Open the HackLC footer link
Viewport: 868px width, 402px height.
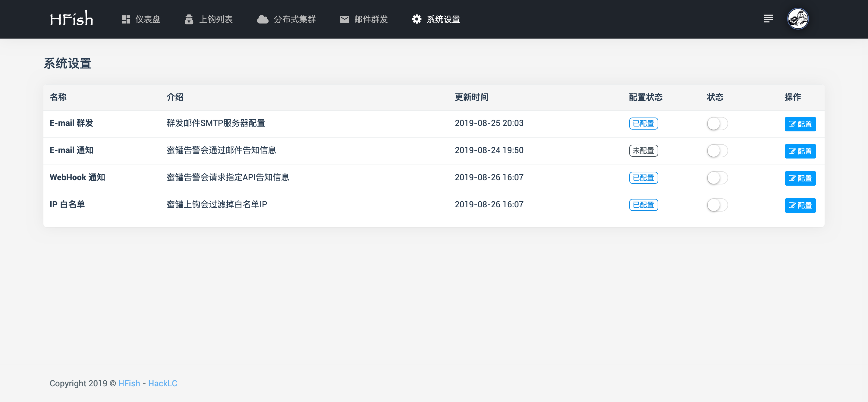point(162,383)
